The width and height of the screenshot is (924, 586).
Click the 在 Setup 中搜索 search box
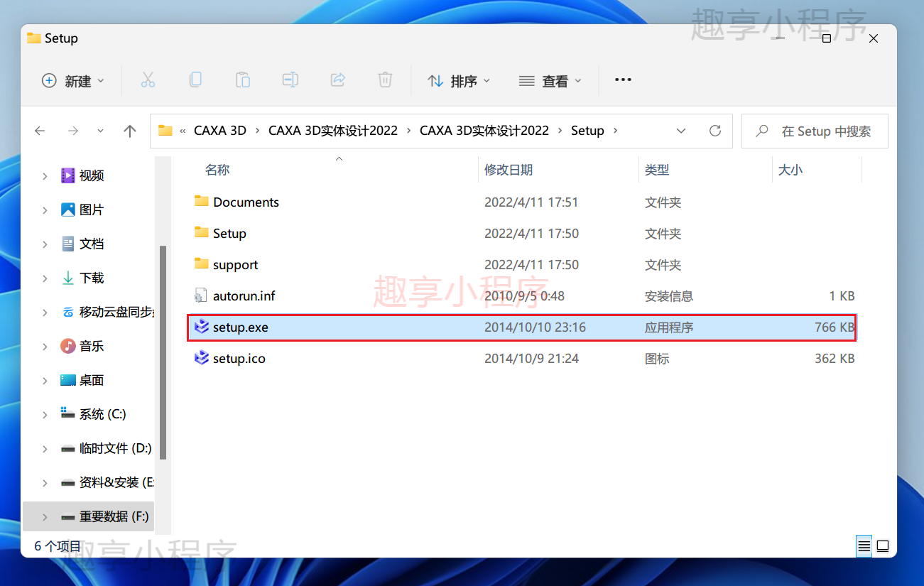click(x=815, y=131)
